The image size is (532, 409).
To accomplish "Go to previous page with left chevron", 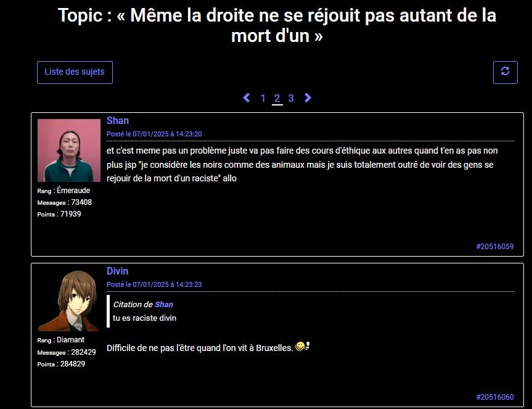I will 247,97.
